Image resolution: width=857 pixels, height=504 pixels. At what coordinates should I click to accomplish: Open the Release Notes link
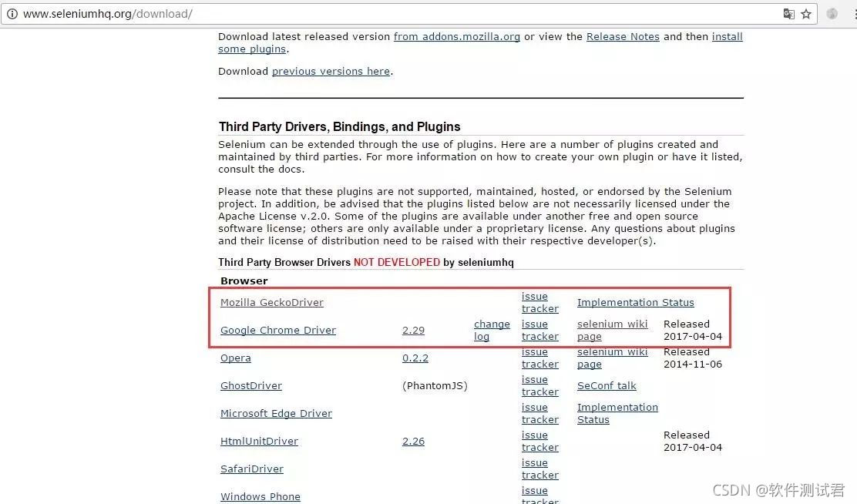coord(623,36)
